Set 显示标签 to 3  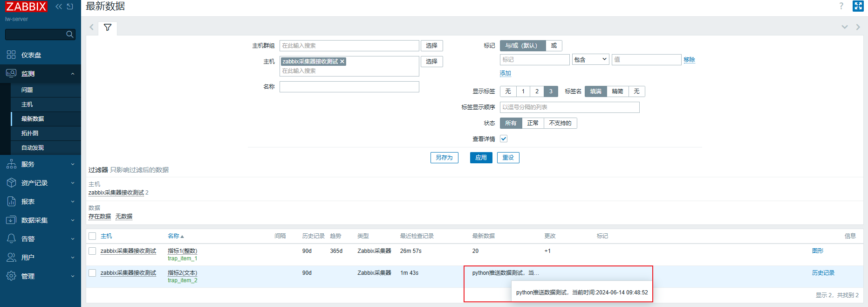551,91
